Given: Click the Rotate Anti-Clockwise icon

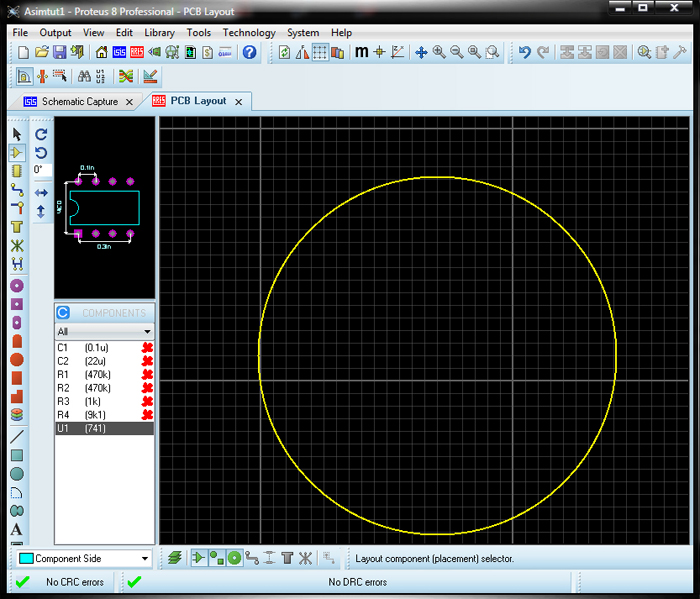Looking at the screenshot, I should [x=41, y=153].
